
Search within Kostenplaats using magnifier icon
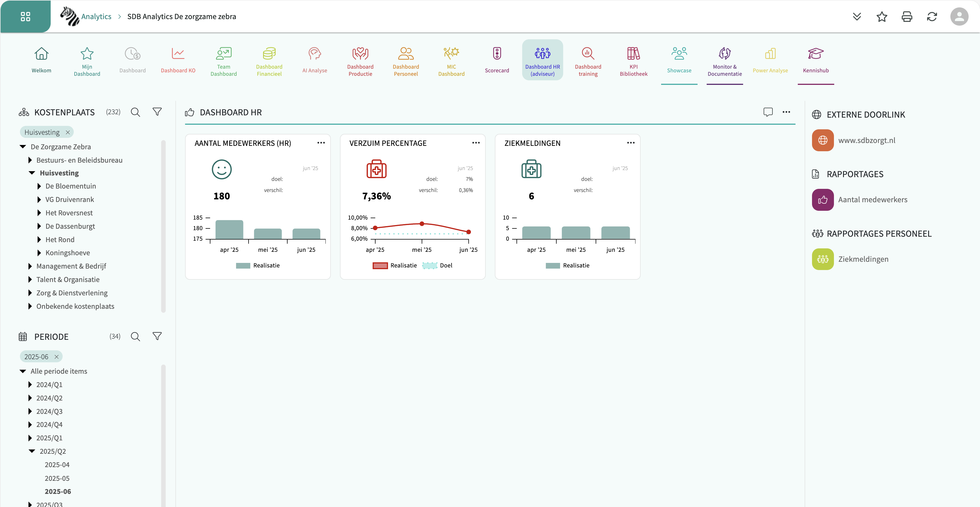click(136, 112)
